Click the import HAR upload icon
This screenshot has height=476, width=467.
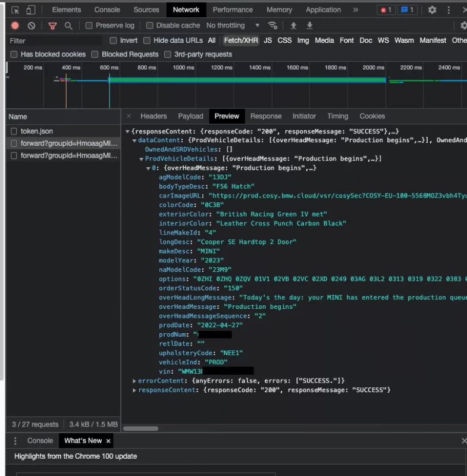pos(293,26)
